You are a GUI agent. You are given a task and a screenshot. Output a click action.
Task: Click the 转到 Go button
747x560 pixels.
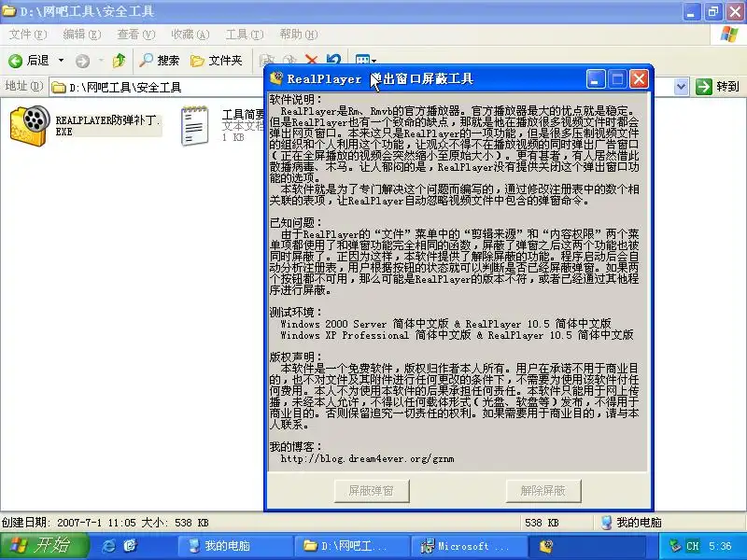pyautogui.click(x=717, y=87)
